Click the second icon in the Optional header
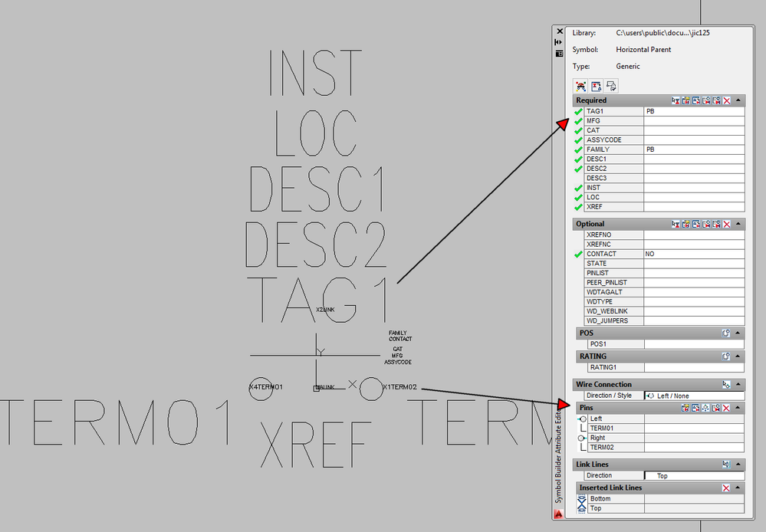This screenshot has width=766, height=532. [x=686, y=225]
